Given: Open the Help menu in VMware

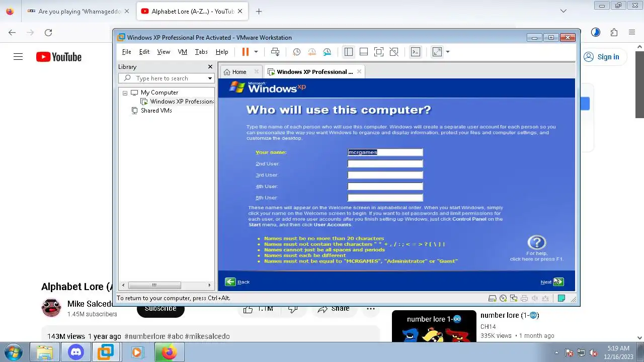Looking at the screenshot, I should [222, 52].
